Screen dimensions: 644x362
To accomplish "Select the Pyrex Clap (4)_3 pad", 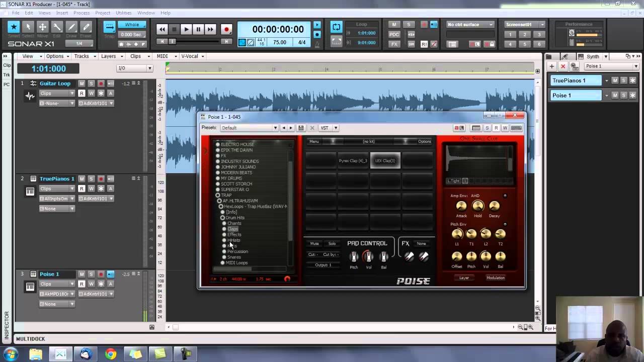I will [353, 161].
